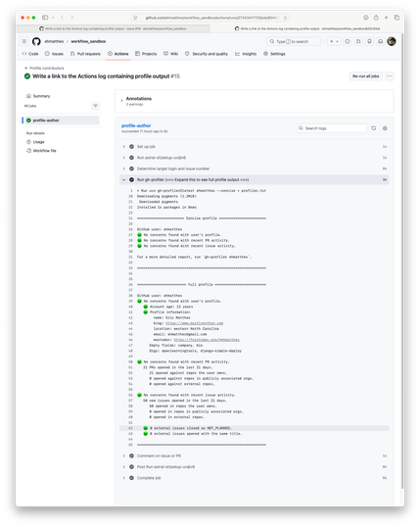Open the GitHub issues shortcut icon in header
Image resolution: width=420 pixels, height=527 pixels.
348,41
